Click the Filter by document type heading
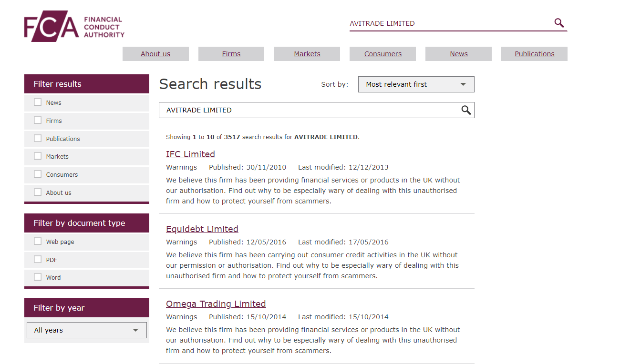 [x=87, y=223]
